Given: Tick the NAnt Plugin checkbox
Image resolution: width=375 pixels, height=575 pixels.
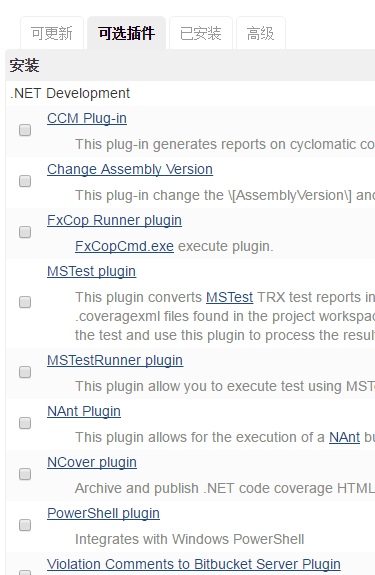Looking at the screenshot, I should tap(25, 423).
